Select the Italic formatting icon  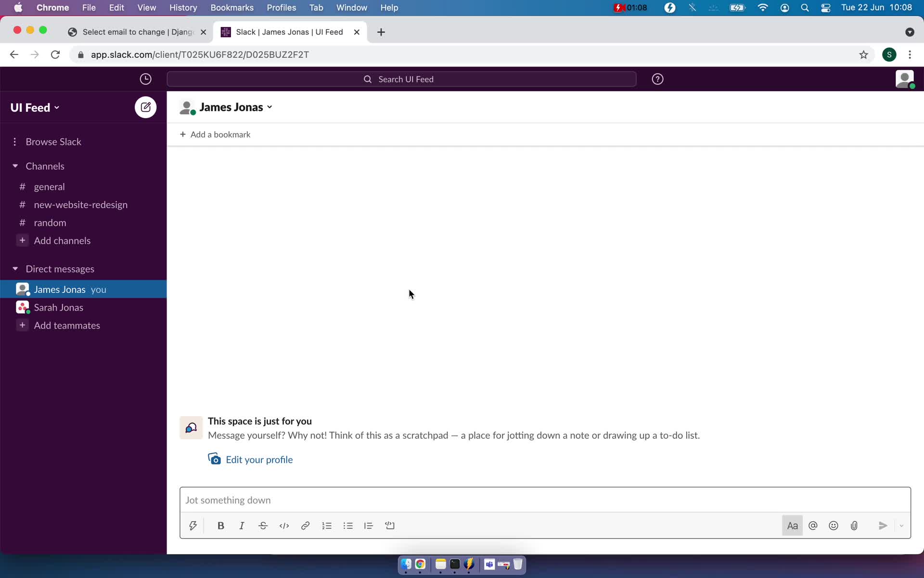[242, 525]
